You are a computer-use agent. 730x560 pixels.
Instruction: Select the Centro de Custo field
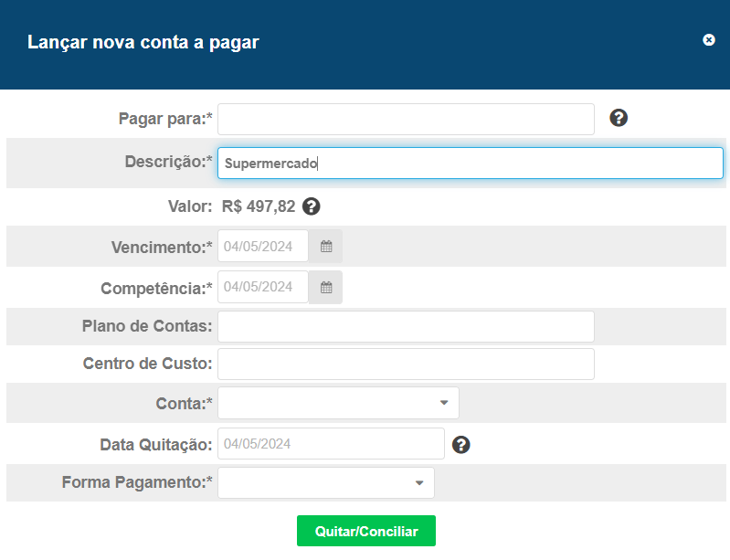[x=406, y=364]
